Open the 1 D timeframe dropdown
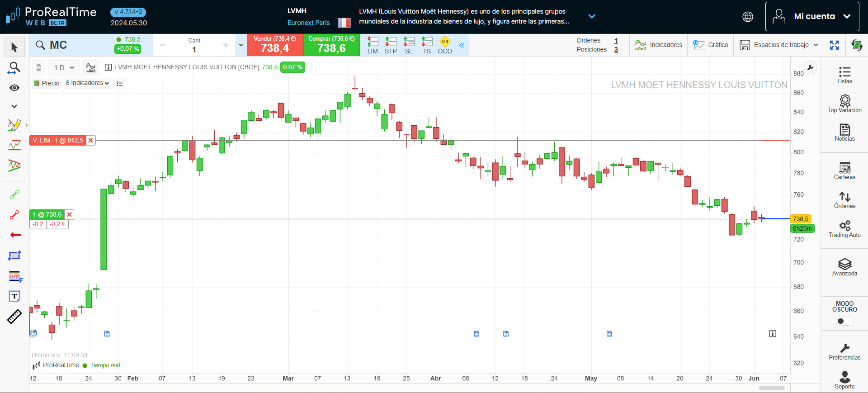Viewport: 868px width, 393px height. (64, 68)
